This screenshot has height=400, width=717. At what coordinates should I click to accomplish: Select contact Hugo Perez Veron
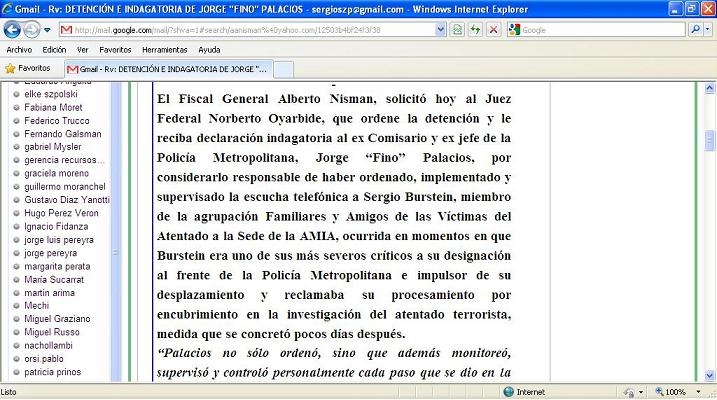61,213
